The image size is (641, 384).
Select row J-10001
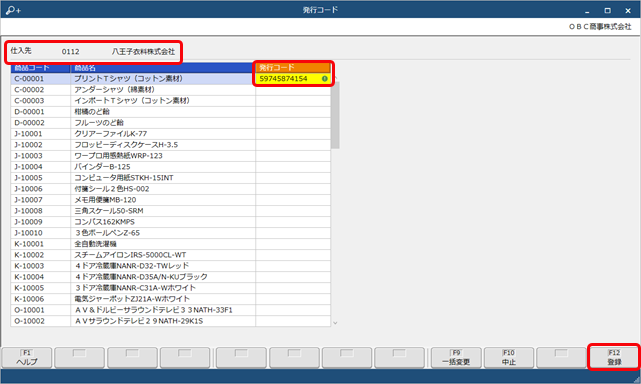pos(170,134)
